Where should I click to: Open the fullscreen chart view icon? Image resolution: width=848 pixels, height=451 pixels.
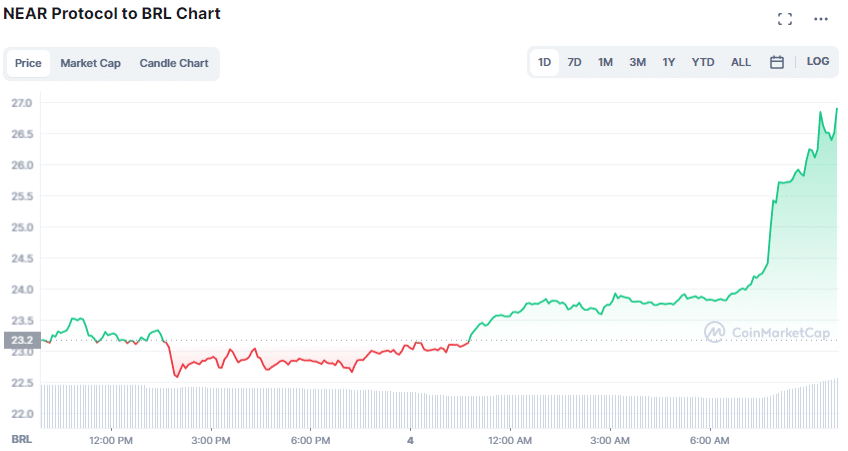click(785, 19)
